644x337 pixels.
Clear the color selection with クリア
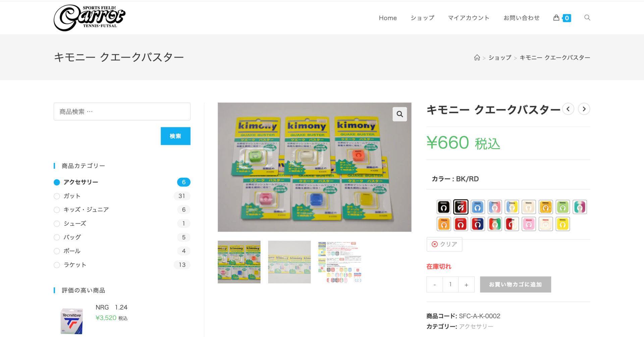point(444,244)
